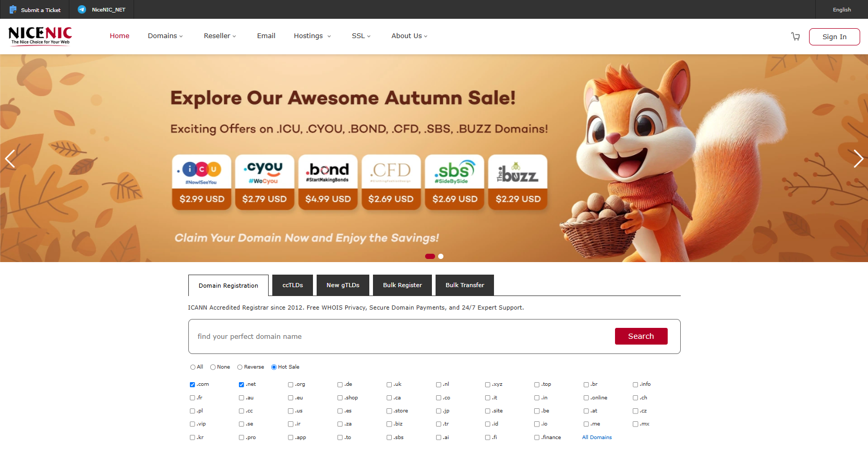Switch to Domain Registration tab

point(228,286)
